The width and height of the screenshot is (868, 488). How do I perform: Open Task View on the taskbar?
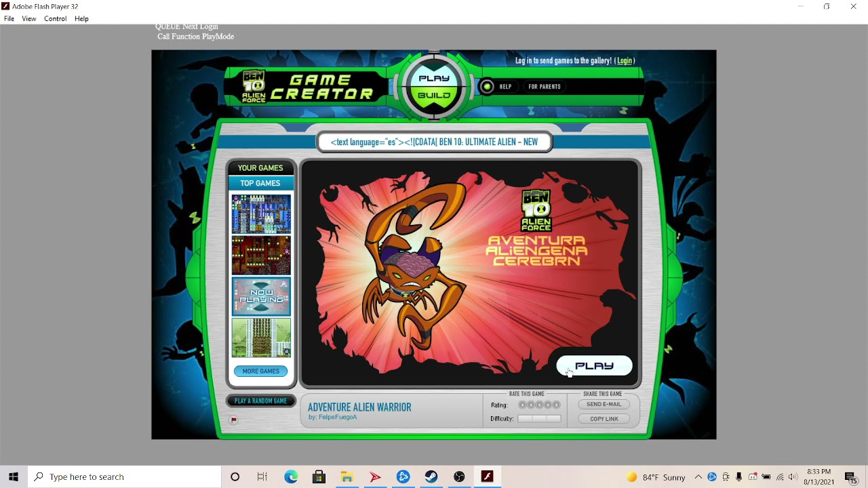click(x=262, y=477)
